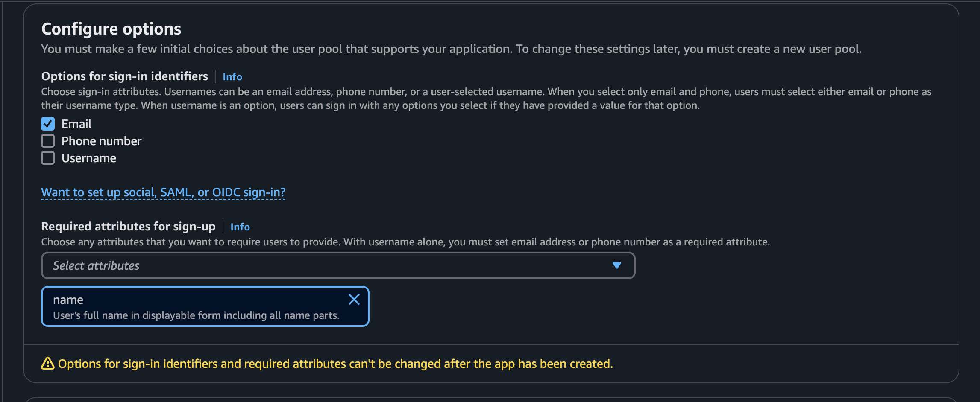
Task: Click the Phone number label text
Action: [101, 141]
